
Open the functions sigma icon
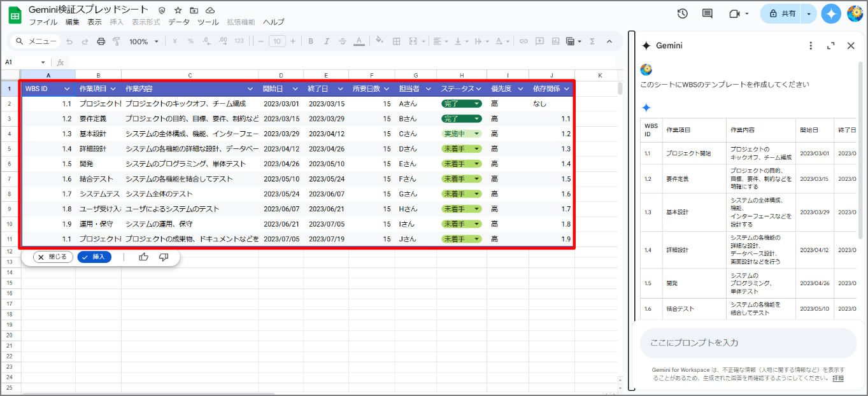point(592,41)
